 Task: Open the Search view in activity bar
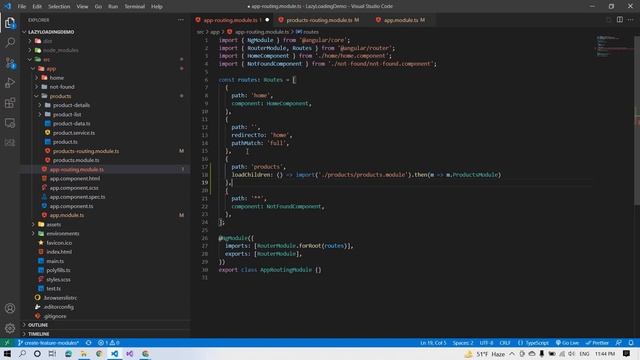[x=10, y=42]
